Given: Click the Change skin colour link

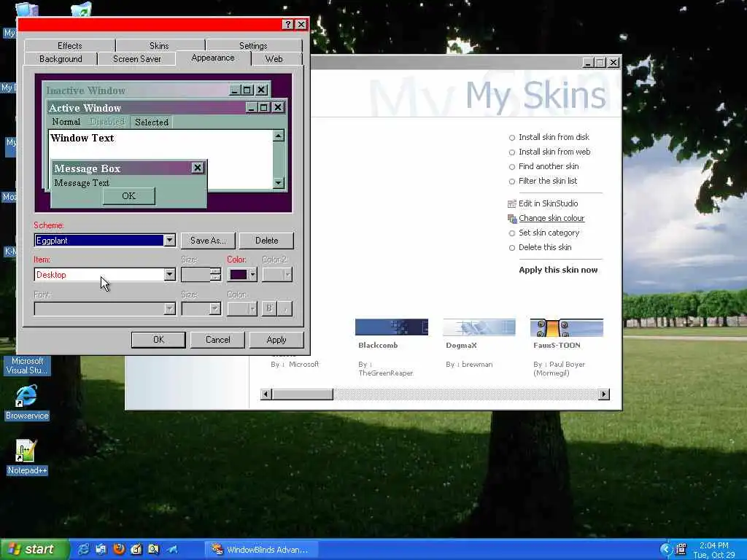Looking at the screenshot, I should point(551,218).
